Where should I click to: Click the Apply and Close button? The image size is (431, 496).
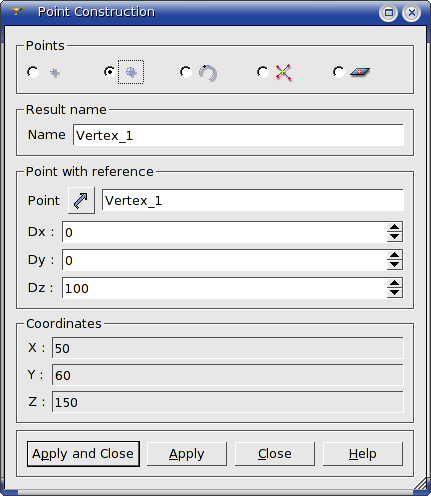tap(83, 454)
